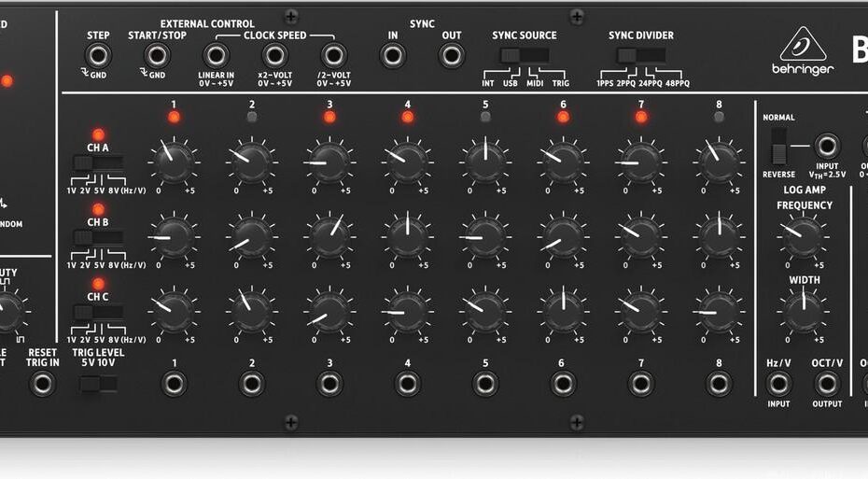Click the CH C step 3 knob
Screen dimensions: 868x479
pyautogui.click(x=329, y=312)
